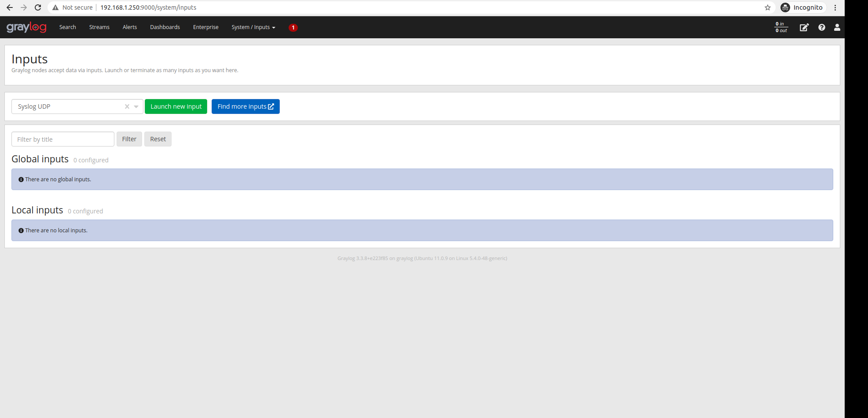Clear the Syslog UDP selection with X
The height and width of the screenshot is (418, 868).
click(x=127, y=106)
